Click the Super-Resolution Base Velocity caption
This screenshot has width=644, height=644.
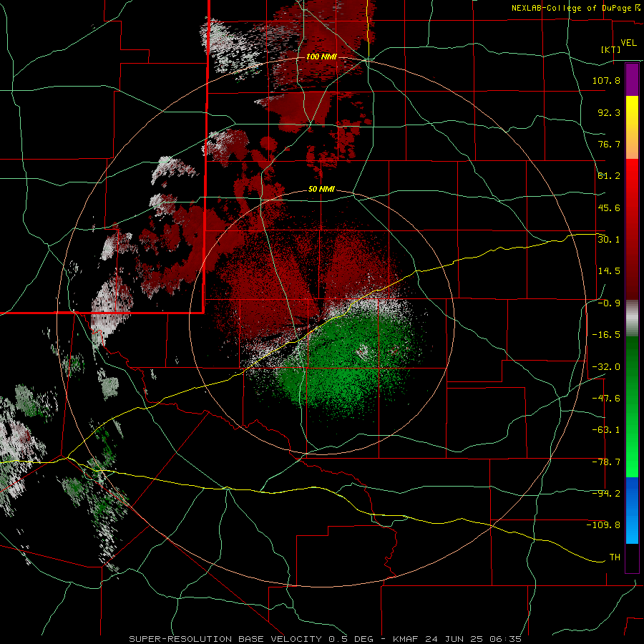(326, 639)
